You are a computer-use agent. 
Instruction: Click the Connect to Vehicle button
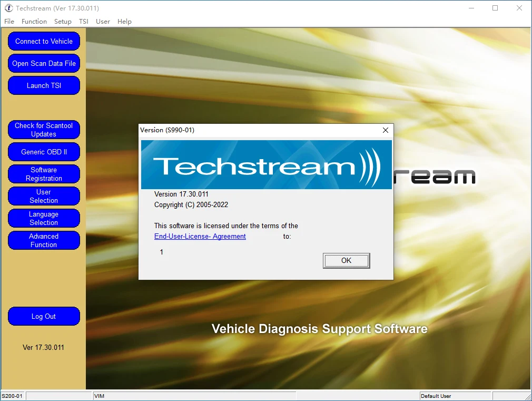(x=44, y=42)
